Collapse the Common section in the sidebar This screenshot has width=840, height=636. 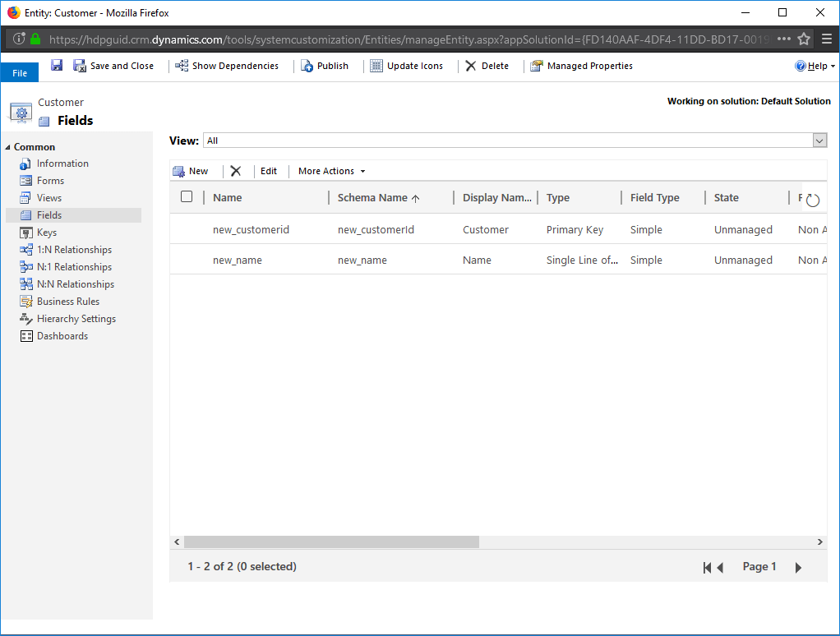click(7, 146)
